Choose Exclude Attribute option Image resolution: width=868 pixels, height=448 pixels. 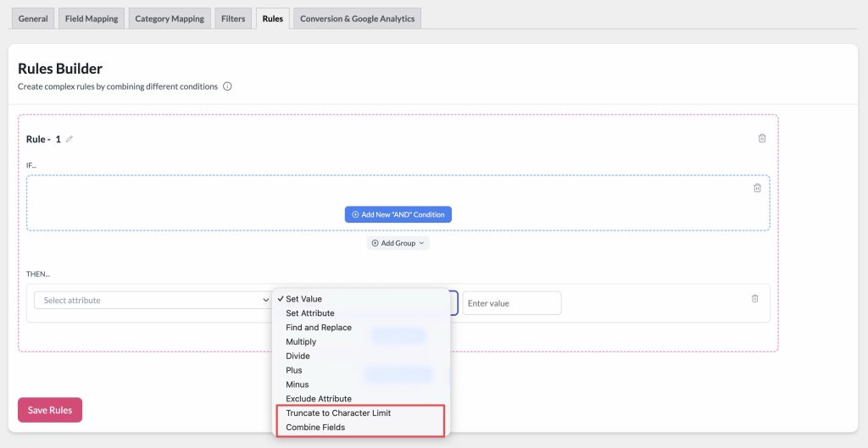pyautogui.click(x=362, y=399)
